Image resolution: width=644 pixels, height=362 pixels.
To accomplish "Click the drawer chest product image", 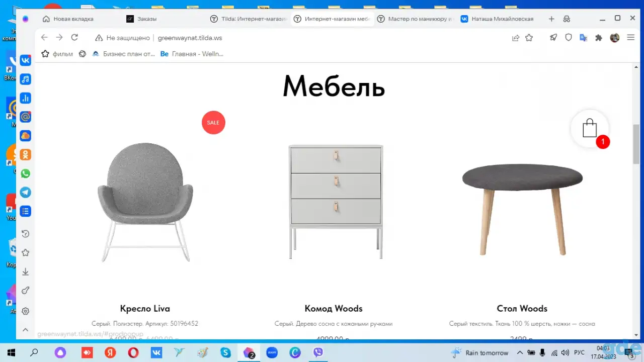I will [x=336, y=202].
